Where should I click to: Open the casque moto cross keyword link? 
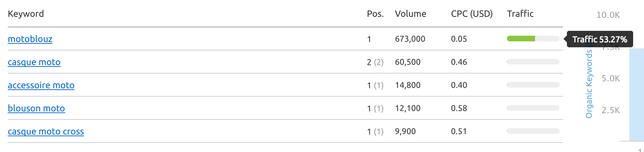pyautogui.click(x=46, y=131)
